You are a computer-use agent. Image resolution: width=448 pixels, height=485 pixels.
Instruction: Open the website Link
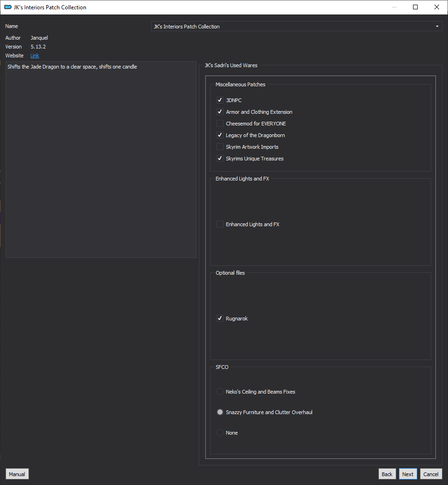pyautogui.click(x=35, y=55)
